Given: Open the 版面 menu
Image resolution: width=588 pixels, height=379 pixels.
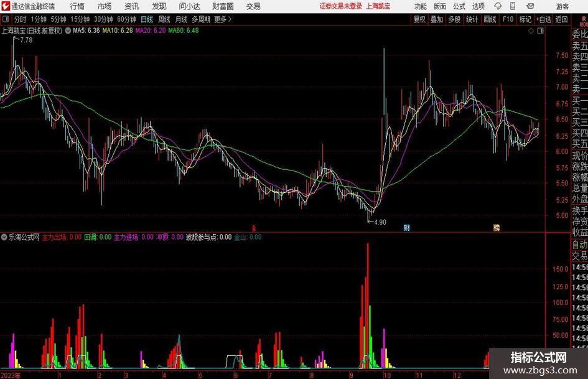Looking at the screenshot, I should [x=440, y=6].
